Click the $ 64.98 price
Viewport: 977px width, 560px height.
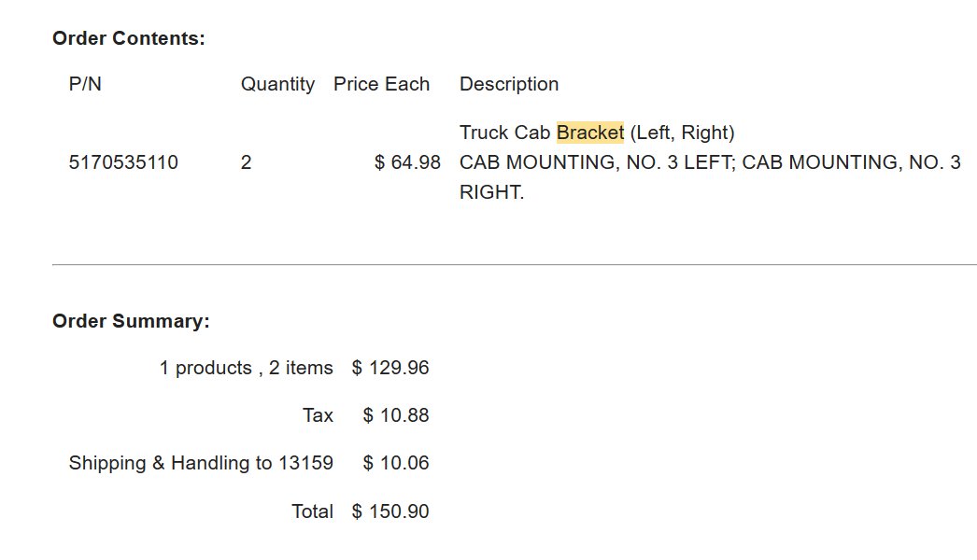[x=407, y=162]
